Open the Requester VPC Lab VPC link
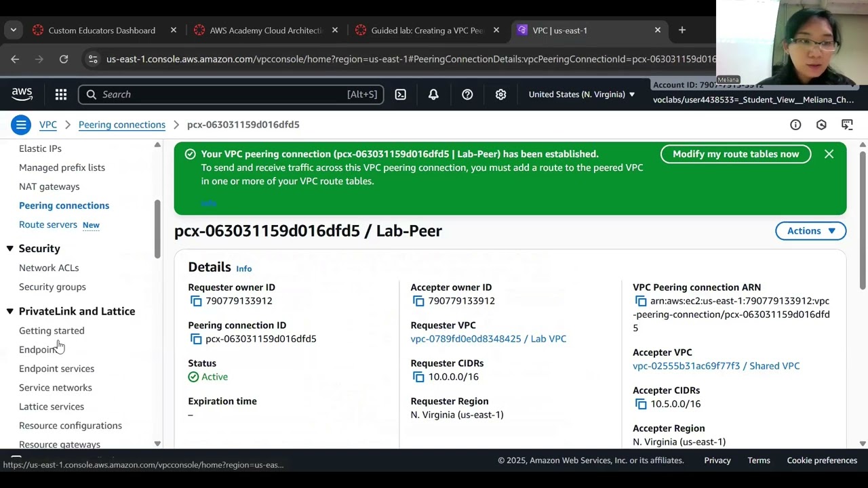Screen dimensions: 868x488 point(488,339)
